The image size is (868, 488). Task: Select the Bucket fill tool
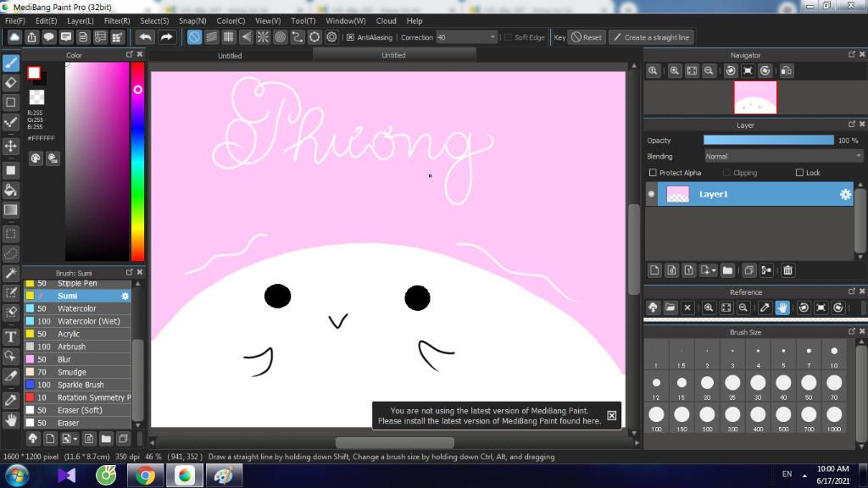[11, 191]
